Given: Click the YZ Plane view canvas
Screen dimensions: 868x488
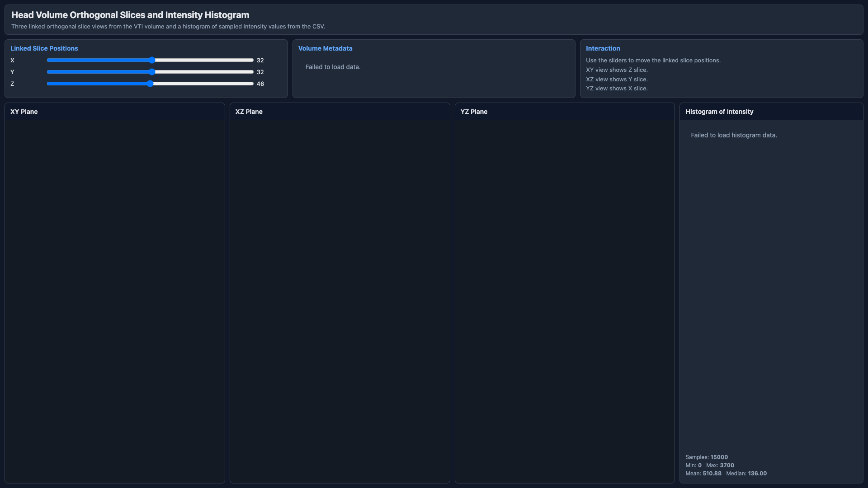Looking at the screenshot, I should pos(565,301).
